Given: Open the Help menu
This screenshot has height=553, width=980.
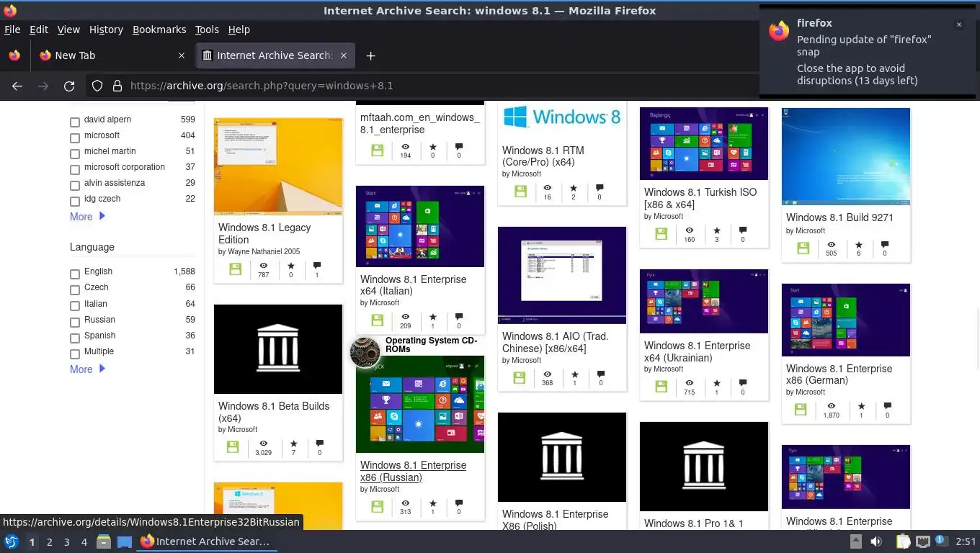Looking at the screenshot, I should (x=239, y=30).
